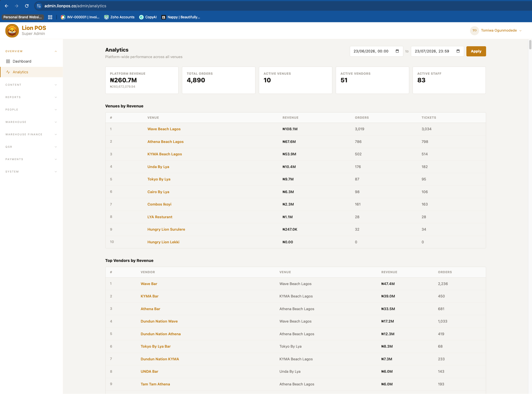
Task: Expand the Warehouse sidebar section
Action: coord(31,122)
